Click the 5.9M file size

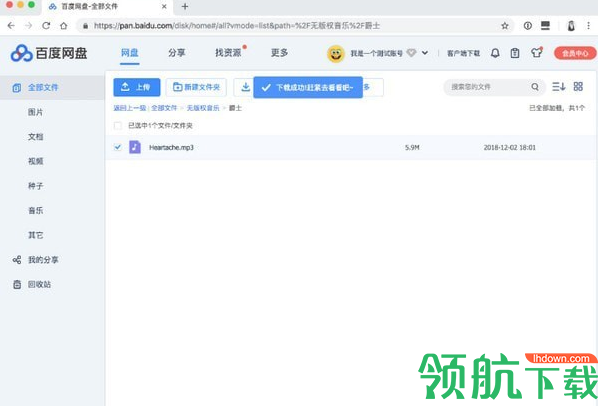click(412, 148)
